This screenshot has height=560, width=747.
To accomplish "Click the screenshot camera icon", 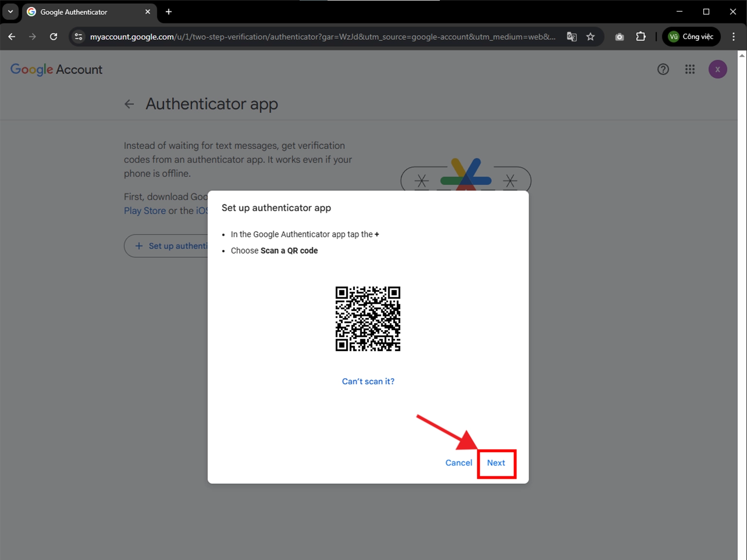I will coord(619,36).
